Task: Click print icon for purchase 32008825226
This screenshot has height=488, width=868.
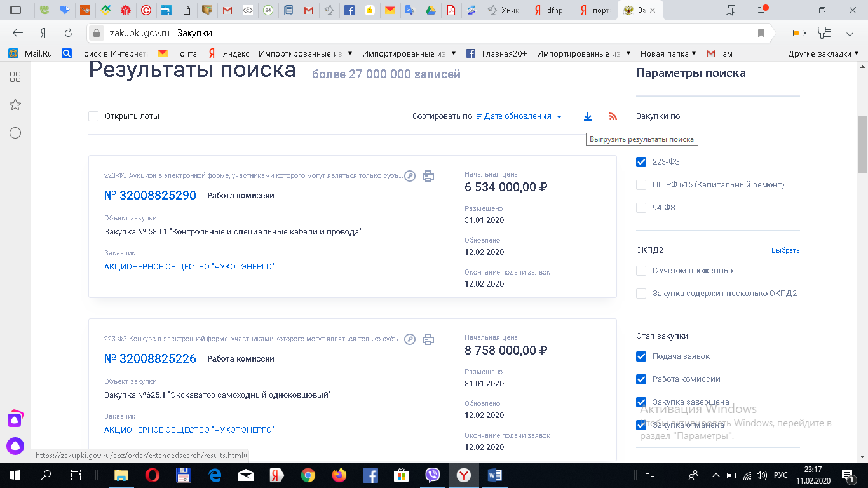Action: pos(428,339)
